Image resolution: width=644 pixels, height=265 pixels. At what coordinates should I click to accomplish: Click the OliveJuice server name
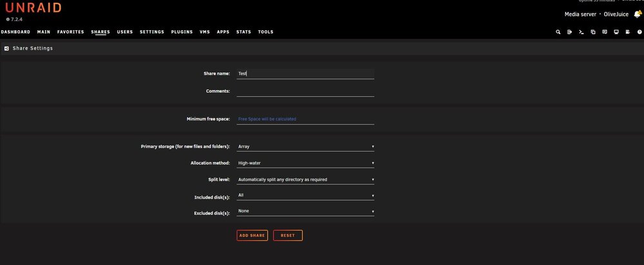tap(616, 14)
